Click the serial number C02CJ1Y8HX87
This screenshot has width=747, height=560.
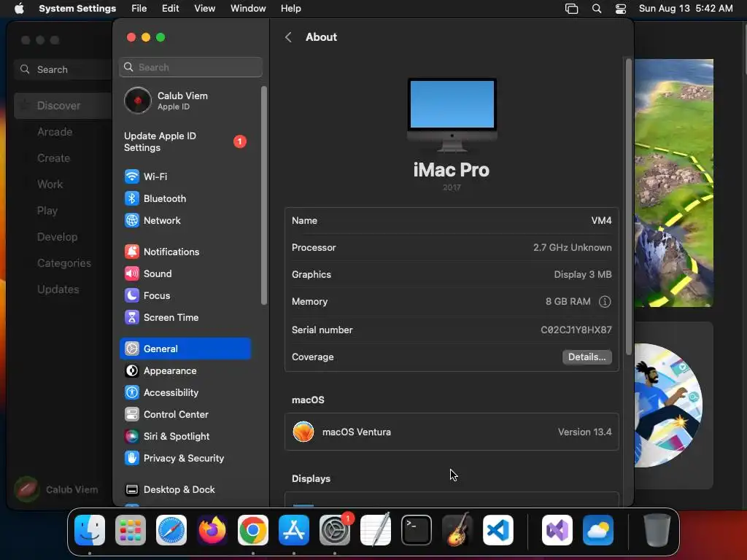[576, 330]
